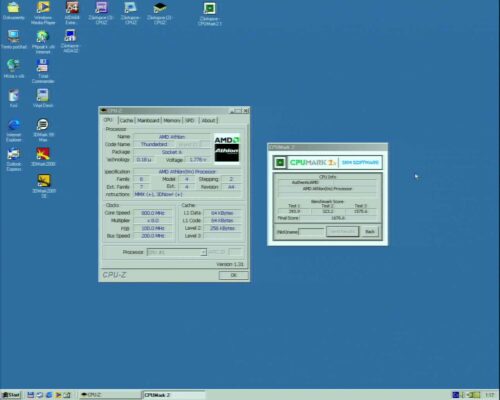Click the Back button in CPUMark

coord(370,231)
